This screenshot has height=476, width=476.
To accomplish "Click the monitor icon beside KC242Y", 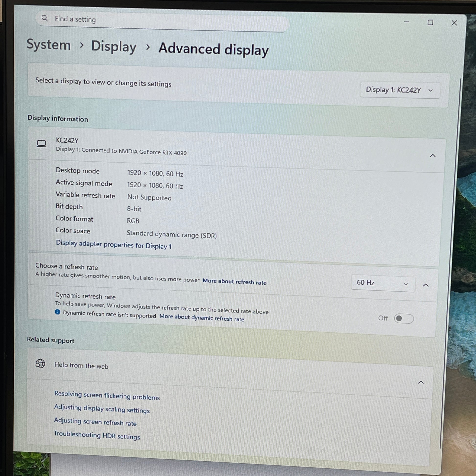I will click(x=41, y=144).
